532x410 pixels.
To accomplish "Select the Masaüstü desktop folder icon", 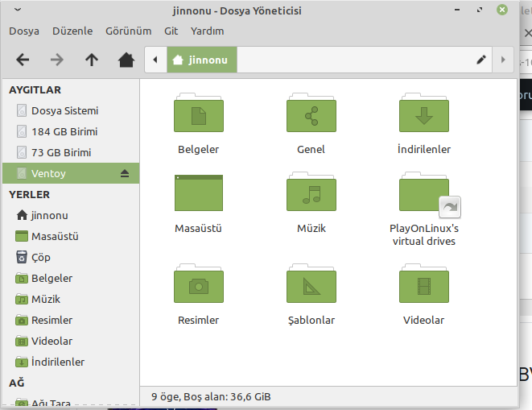I will (x=199, y=193).
